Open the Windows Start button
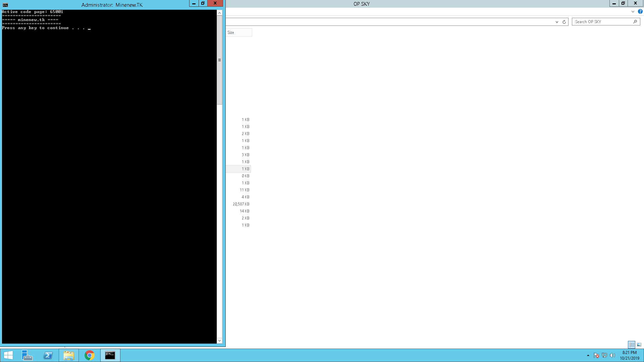 tap(8, 355)
